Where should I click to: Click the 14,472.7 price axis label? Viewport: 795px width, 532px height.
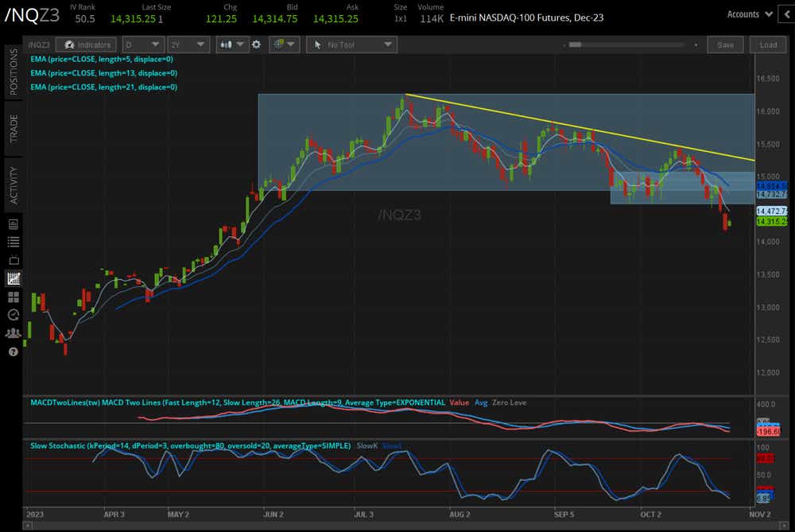[x=771, y=211]
